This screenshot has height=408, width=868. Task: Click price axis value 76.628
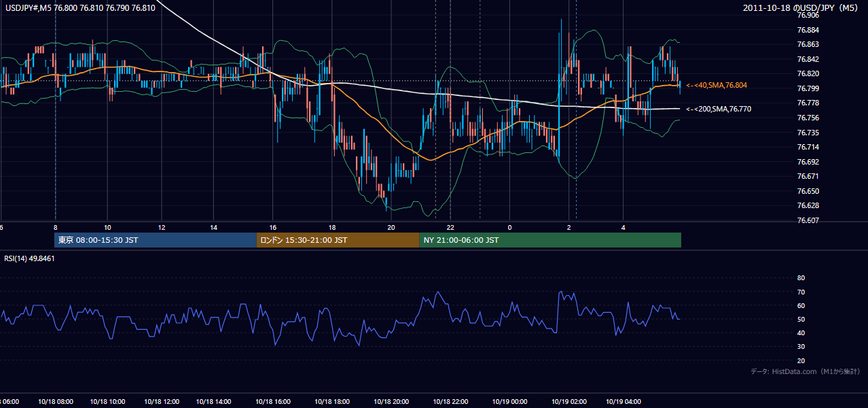click(808, 205)
